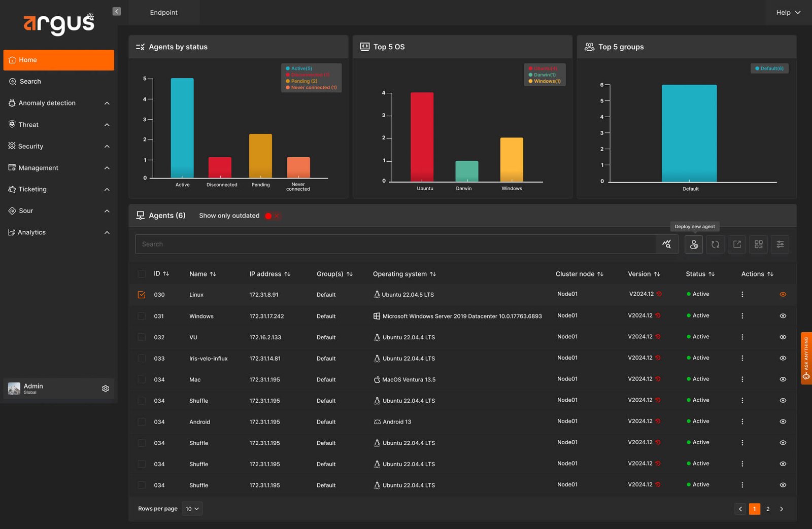Open actions menu for Windows agent row
This screenshot has height=529, width=812.
pyautogui.click(x=742, y=316)
